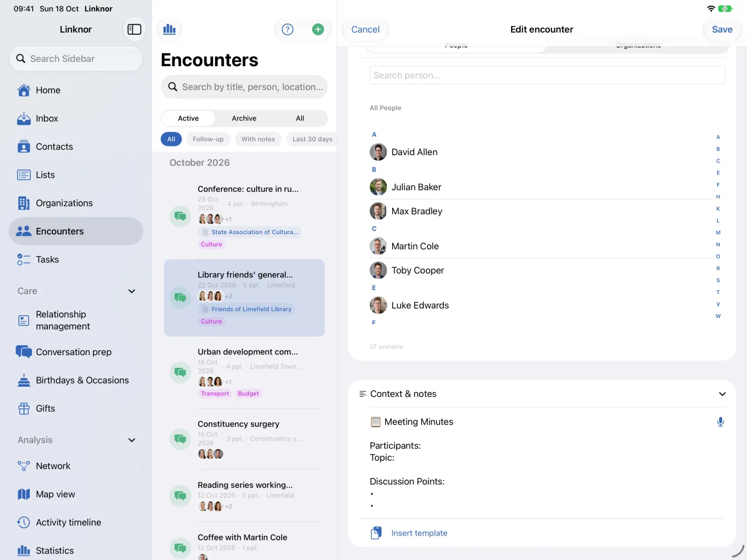The height and width of the screenshot is (560, 747).
Task: Open Home in the sidebar
Action: coord(76,90)
